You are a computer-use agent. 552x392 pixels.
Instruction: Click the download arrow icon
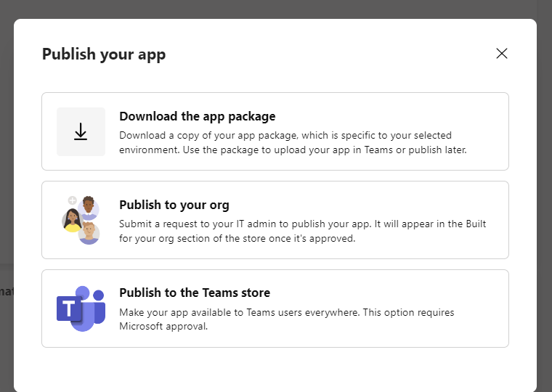(x=81, y=131)
